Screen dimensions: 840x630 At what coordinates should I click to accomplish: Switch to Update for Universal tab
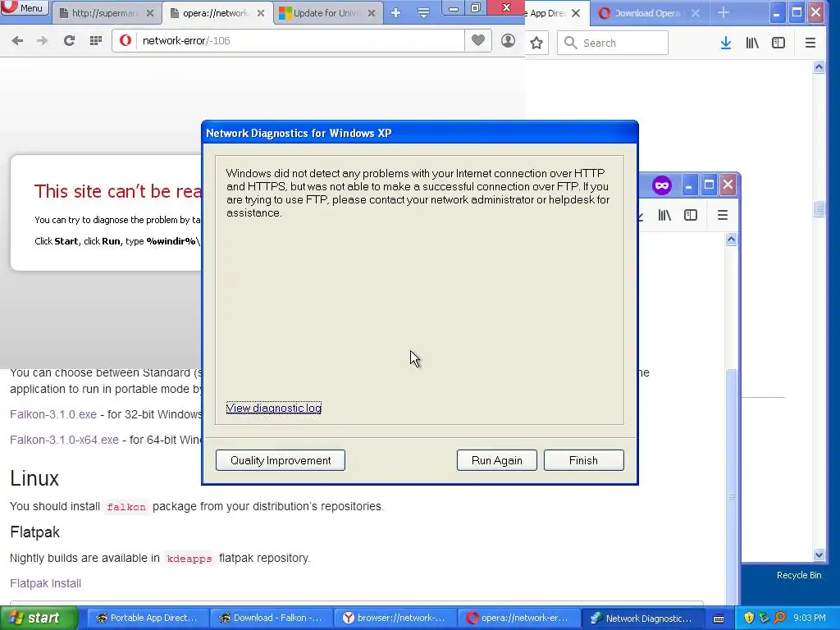pyautogui.click(x=326, y=13)
